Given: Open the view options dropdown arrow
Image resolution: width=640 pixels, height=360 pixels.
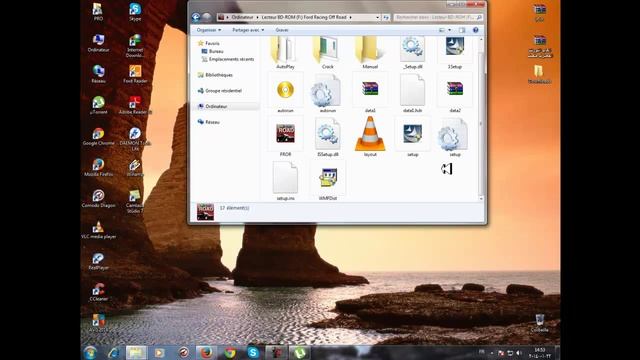Looking at the screenshot, I should click(x=450, y=30).
